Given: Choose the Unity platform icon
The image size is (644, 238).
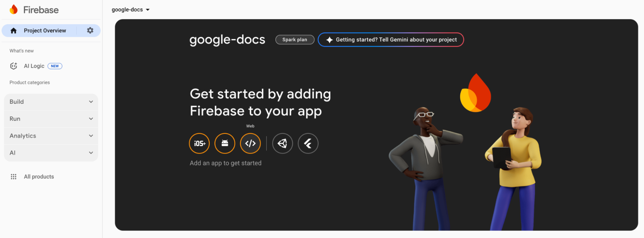Looking at the screenshot, I should pos(282,143).
